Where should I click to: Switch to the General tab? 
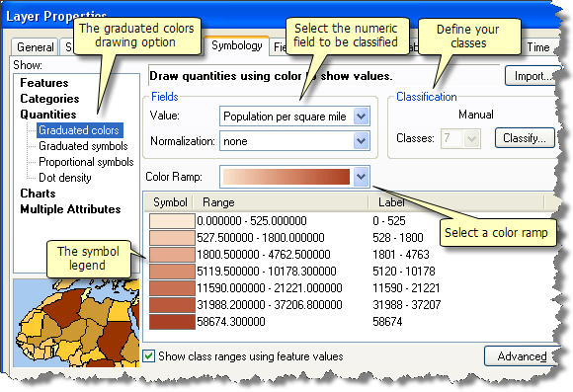[x=35, y=47]
